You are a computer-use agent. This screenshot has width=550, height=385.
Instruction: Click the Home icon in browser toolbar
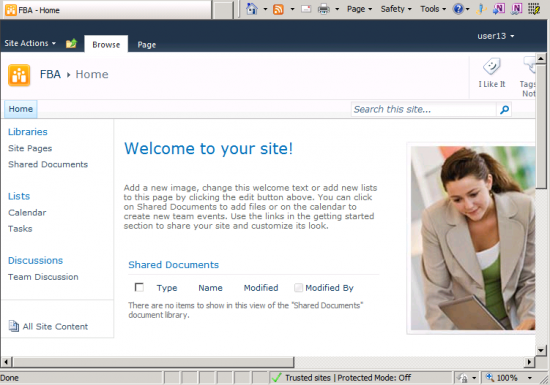tap(252, 9)
